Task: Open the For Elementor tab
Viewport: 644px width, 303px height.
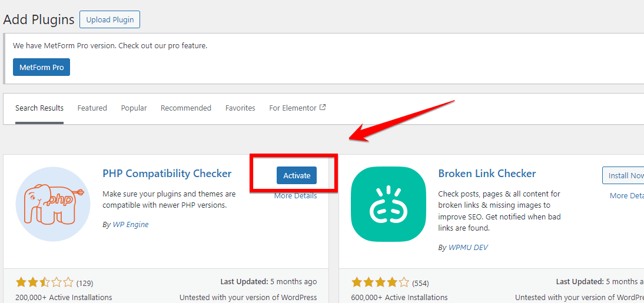Action: tap(293, 108)
